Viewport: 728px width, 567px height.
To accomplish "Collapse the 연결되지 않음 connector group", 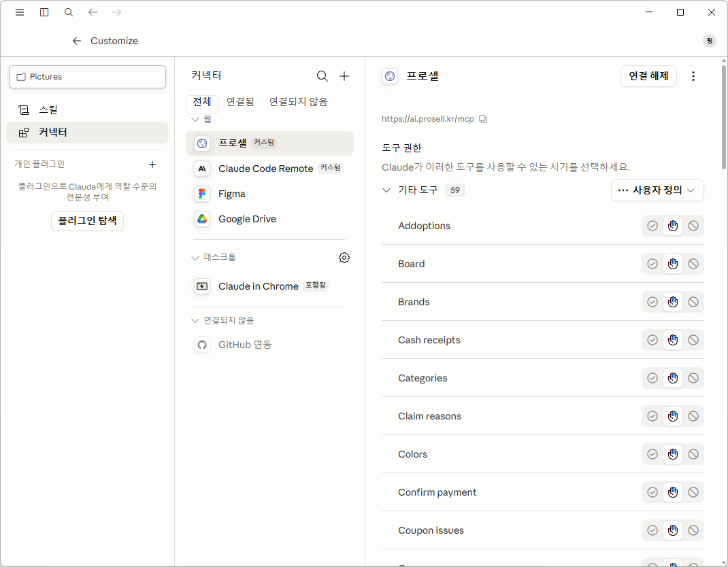I will [x=195, y=321].
